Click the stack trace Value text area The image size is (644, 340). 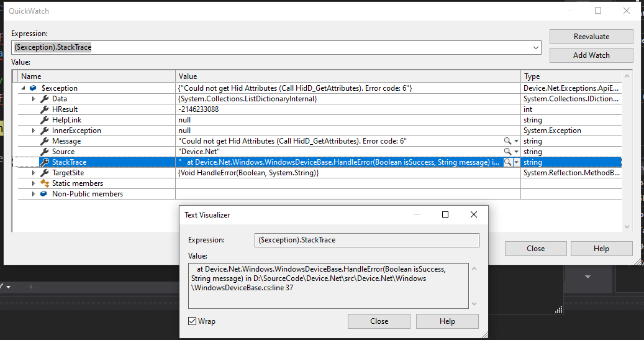(x=329, y=286)
